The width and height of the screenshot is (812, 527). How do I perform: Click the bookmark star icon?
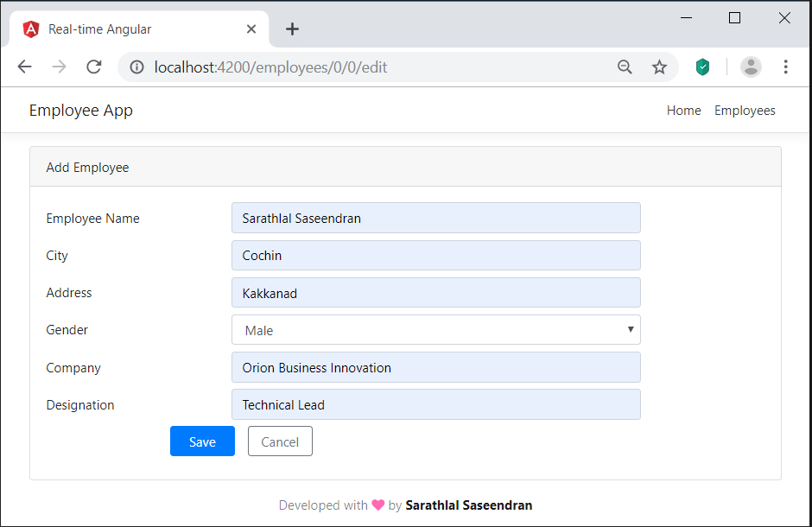[659, 67]
